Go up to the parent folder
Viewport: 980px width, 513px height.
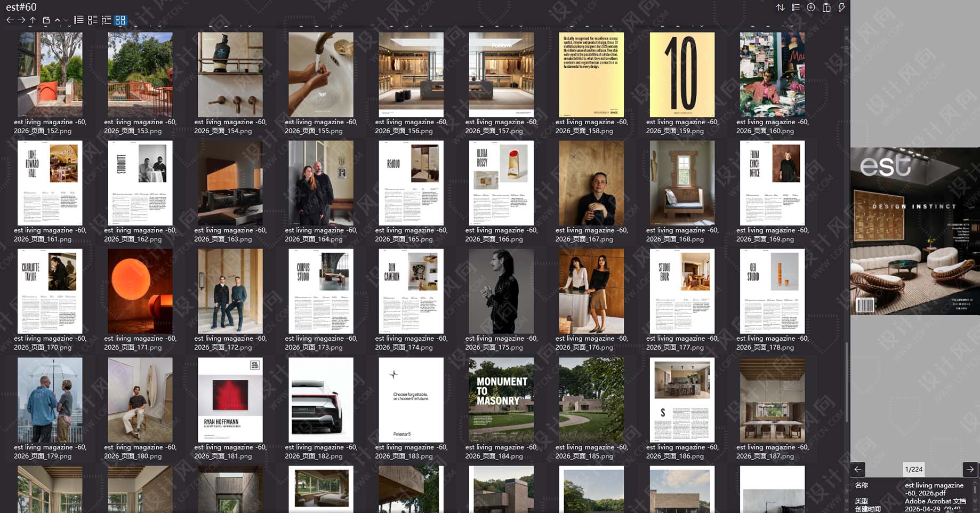click(33, 20)
